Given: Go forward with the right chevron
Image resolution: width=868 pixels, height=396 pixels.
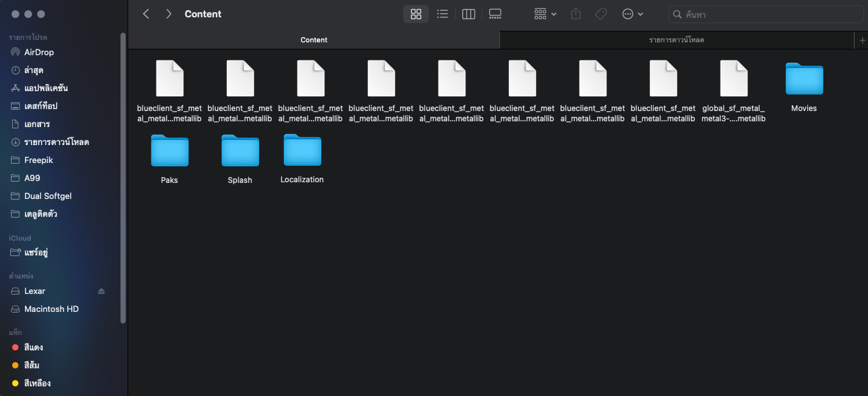Looking at the screenshot, I should coord(169,14).
